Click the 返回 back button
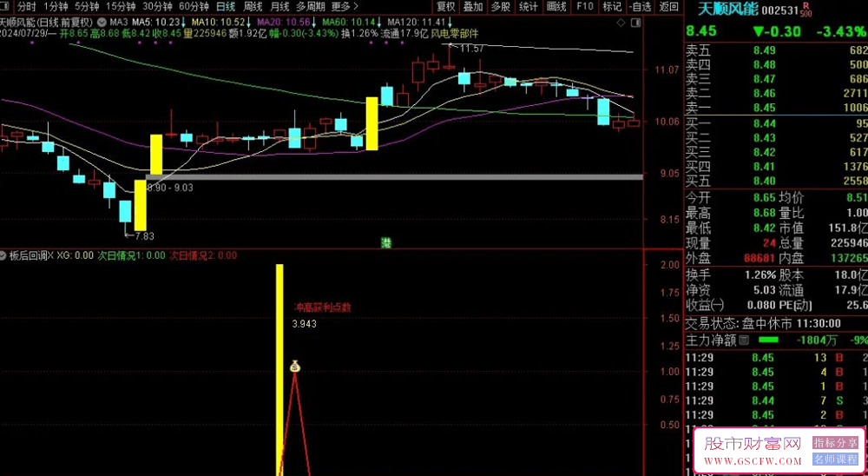Viewport: 868px width, 476px height. tap(668, 7)
